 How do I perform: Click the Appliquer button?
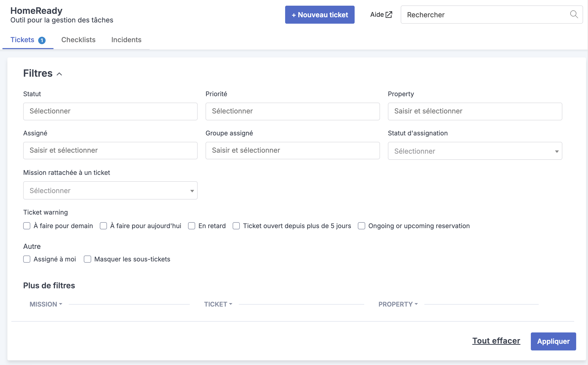pyautogui.click(x=553, y=341)
